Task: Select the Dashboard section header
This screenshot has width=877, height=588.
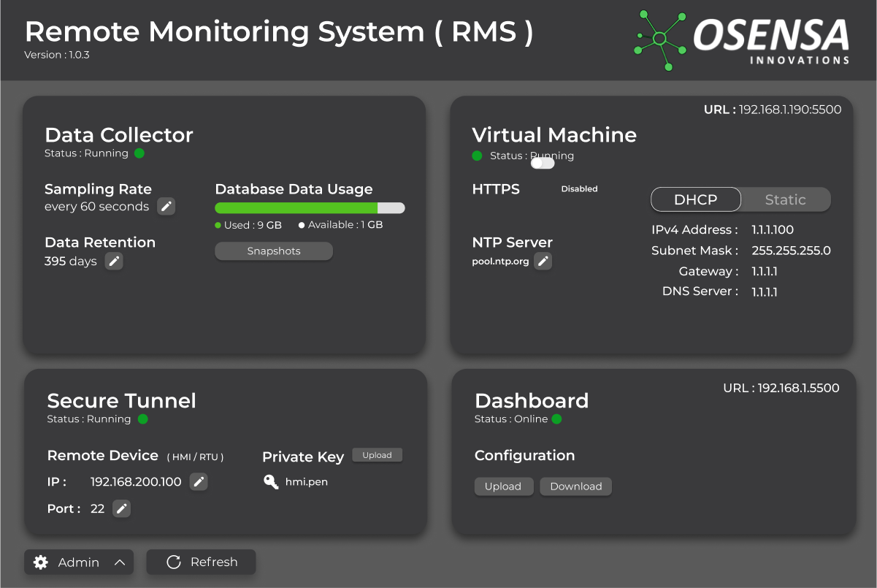Action: (x=532, y=400)
